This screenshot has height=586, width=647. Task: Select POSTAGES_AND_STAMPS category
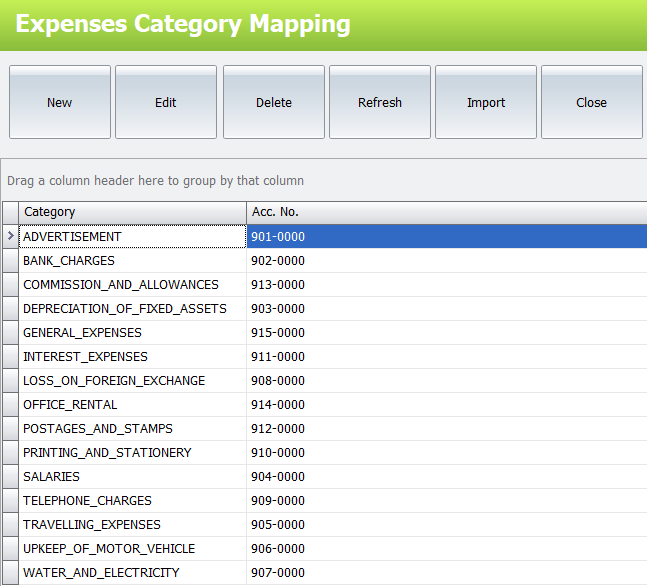(132, 428)
